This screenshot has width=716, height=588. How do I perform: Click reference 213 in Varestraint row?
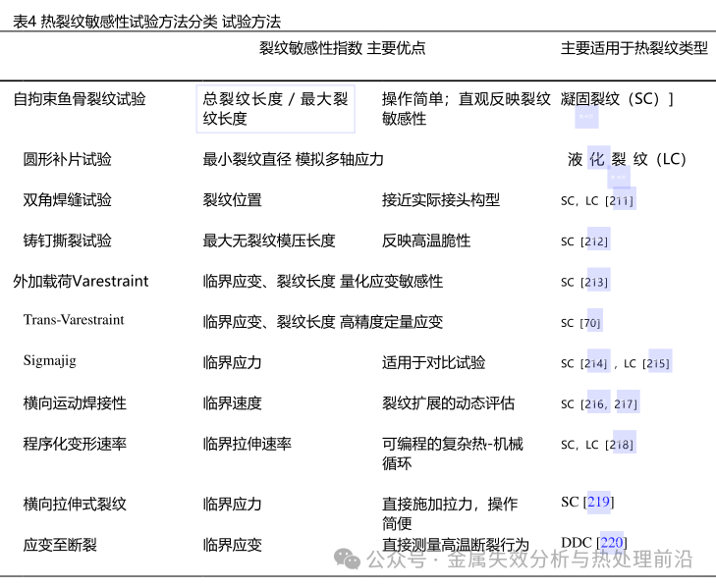click(594, 282)
